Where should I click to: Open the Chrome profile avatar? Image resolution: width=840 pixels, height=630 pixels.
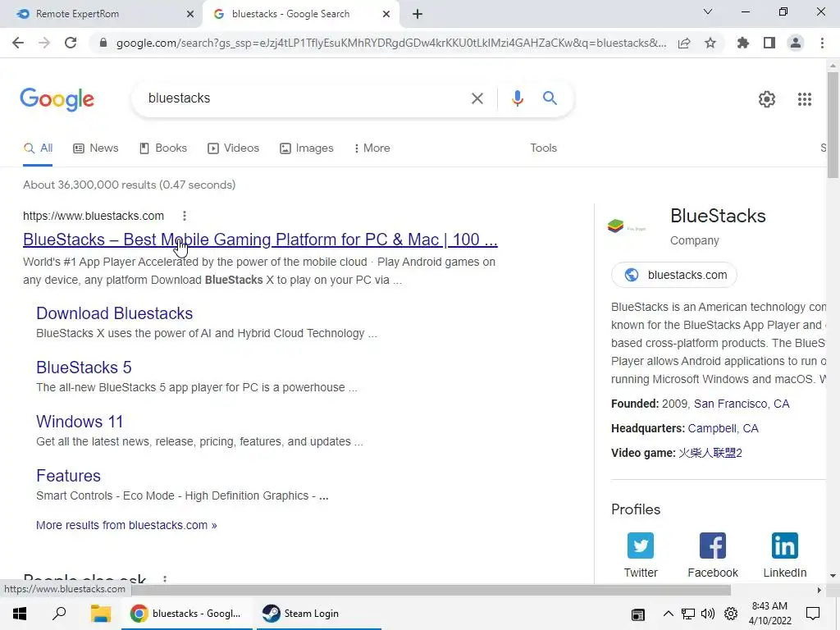coord(796,43)
